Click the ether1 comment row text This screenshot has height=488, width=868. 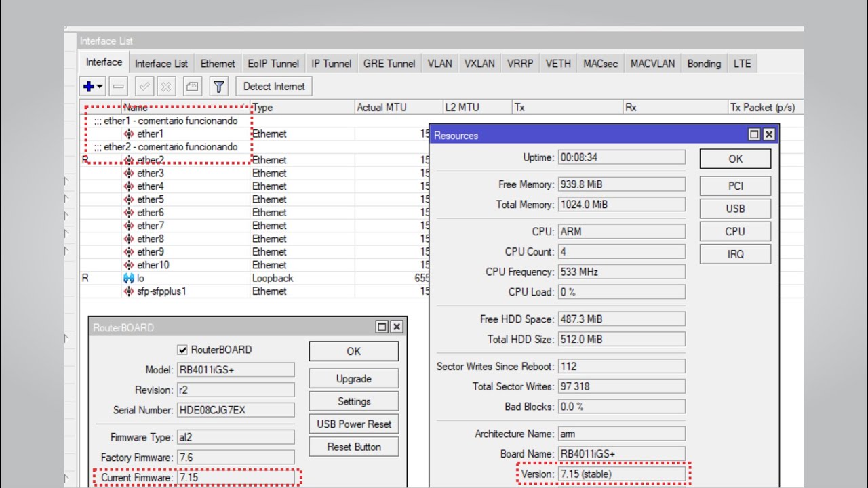(x=166, y=121)
